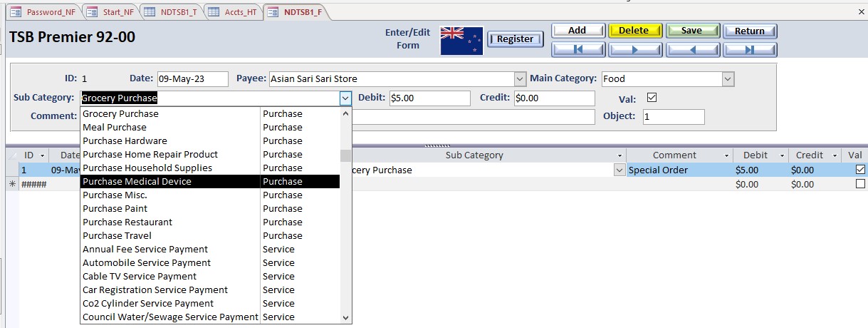Image resolution: width=868 pixels, height=328 pixels.
Task: Open the Password_NF tab
Action: pos(44,11)
